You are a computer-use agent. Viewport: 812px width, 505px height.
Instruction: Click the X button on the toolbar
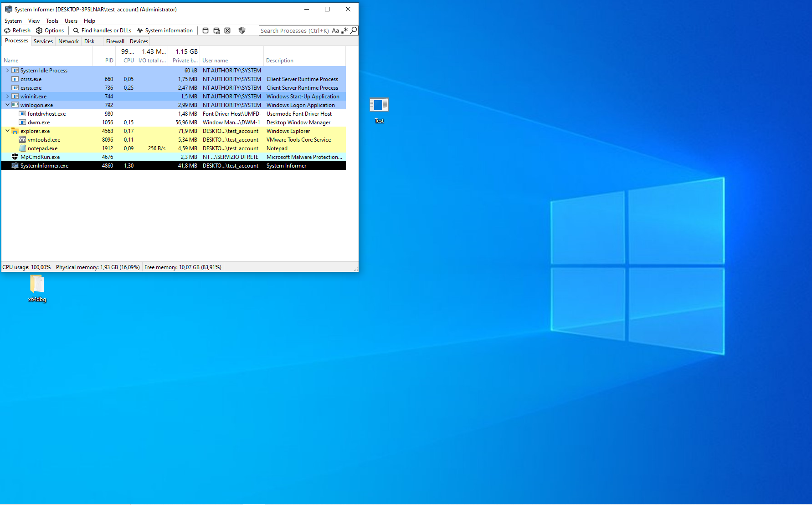coord(227,31)
